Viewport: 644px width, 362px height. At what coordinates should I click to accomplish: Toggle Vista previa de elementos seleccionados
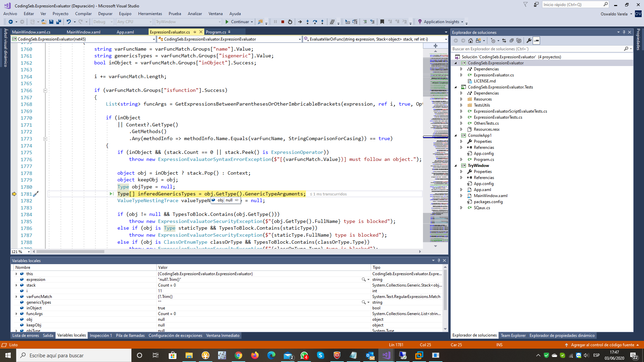536,41
